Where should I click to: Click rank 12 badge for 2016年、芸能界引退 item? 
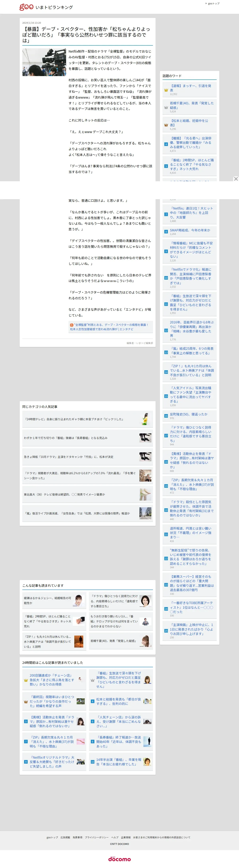click(x=166, y=331)
